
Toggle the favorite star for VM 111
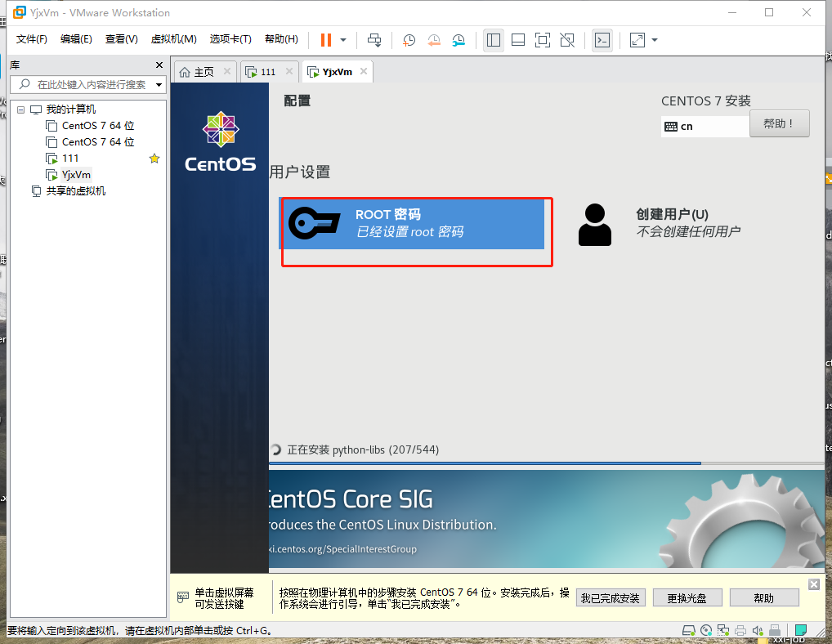[154, 158]
